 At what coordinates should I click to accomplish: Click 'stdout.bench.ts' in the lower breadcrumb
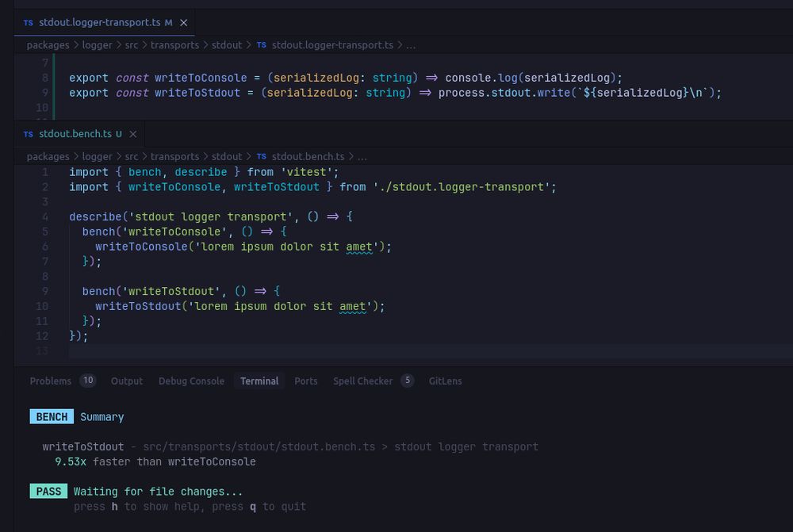[x=308, y=156]
